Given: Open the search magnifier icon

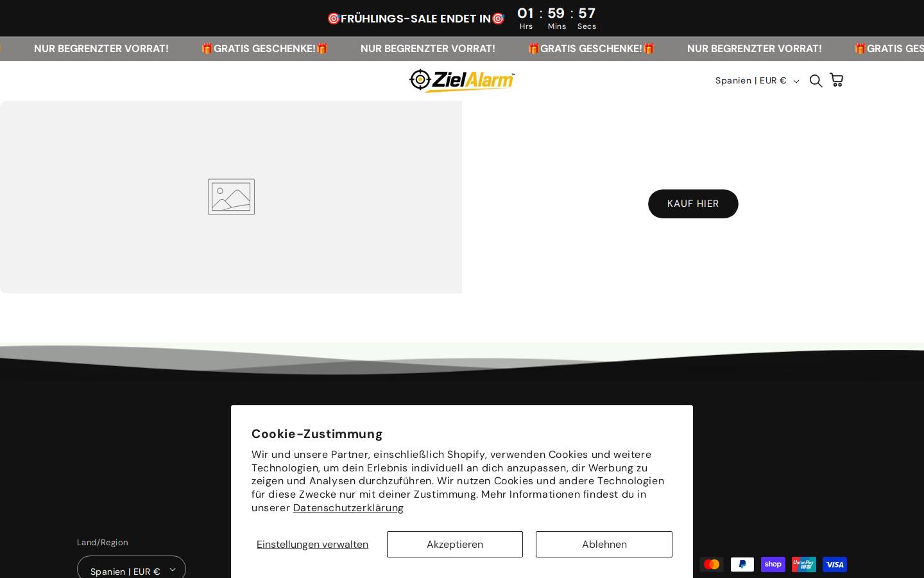Looking at the screenshot, I should [816, 80].
